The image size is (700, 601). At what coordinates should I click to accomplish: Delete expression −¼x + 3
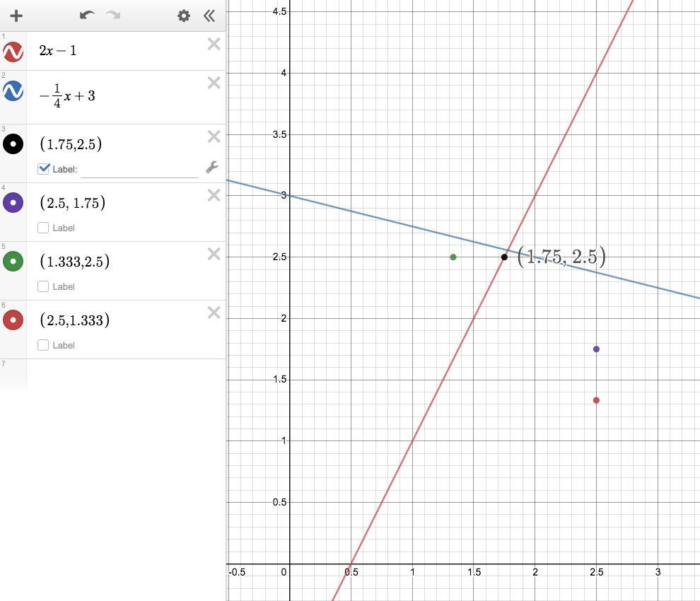214,83
